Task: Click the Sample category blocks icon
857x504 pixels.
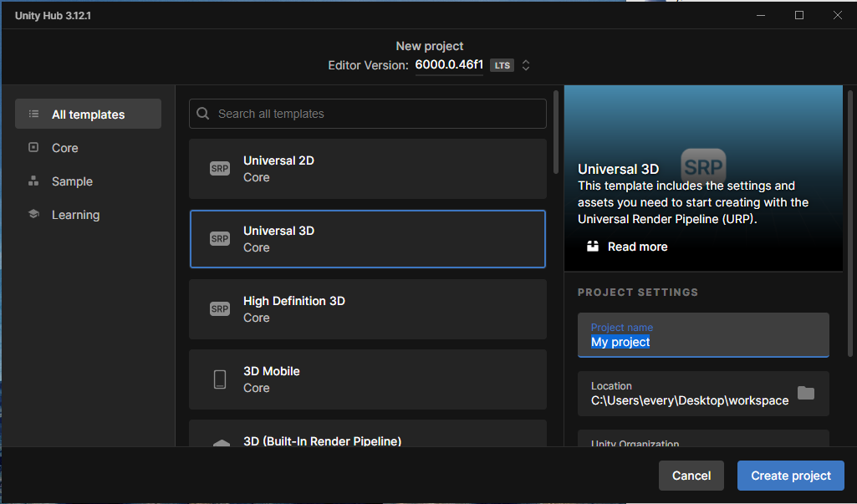Action: [33, 181]
